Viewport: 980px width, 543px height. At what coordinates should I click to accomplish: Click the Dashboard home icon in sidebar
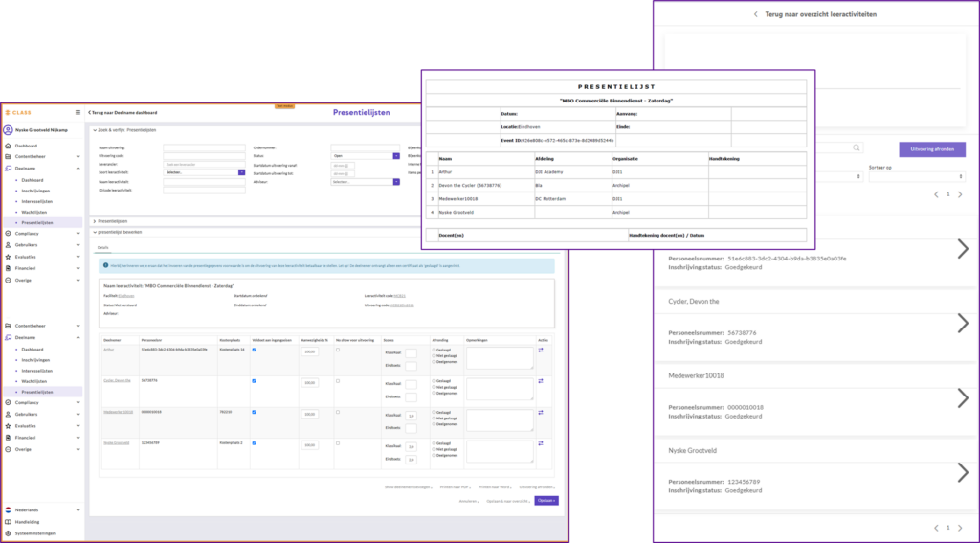pyautogui.click(x=9, y=146)
